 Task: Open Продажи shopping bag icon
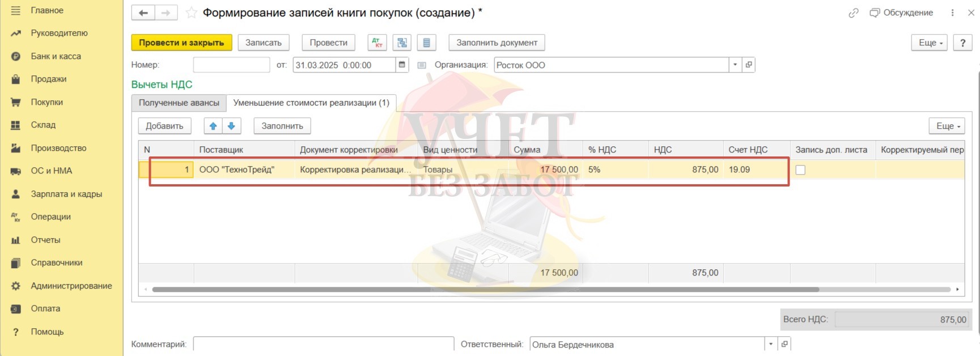click(15, 79)
